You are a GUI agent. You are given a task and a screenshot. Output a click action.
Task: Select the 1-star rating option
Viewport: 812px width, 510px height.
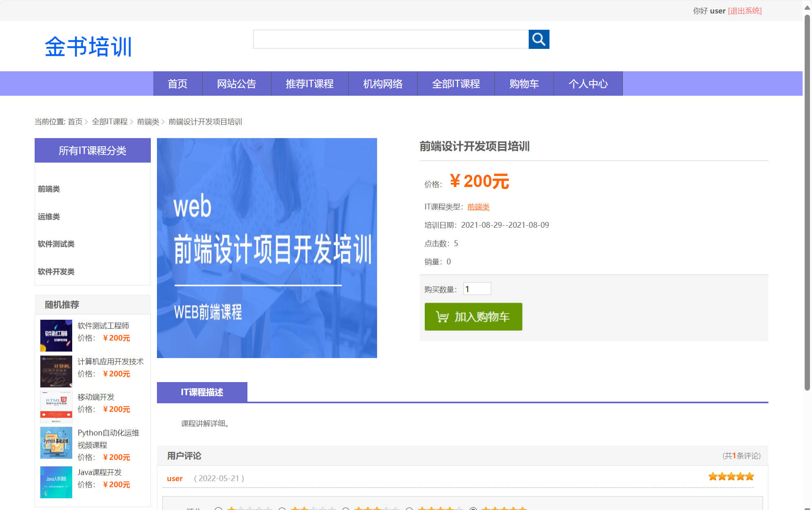click(x=218, y=508)
